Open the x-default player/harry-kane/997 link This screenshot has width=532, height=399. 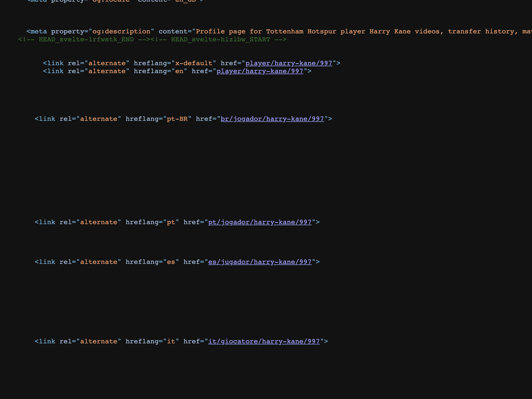[289, 63]
